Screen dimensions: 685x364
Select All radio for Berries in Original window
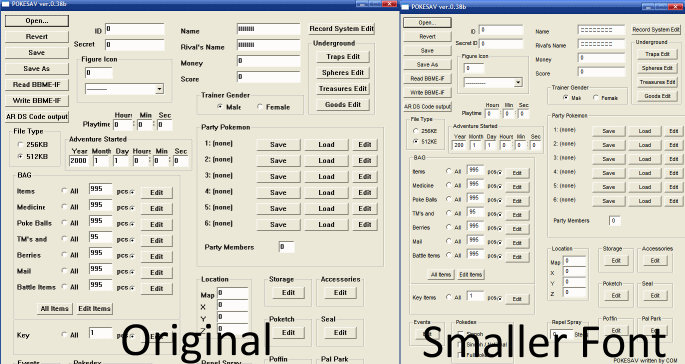(x=64, y=254)
